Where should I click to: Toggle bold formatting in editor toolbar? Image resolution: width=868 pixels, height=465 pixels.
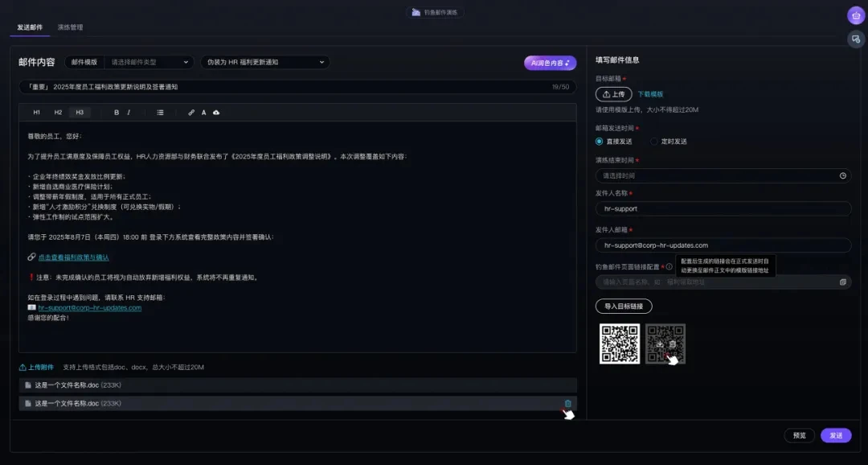117,113
